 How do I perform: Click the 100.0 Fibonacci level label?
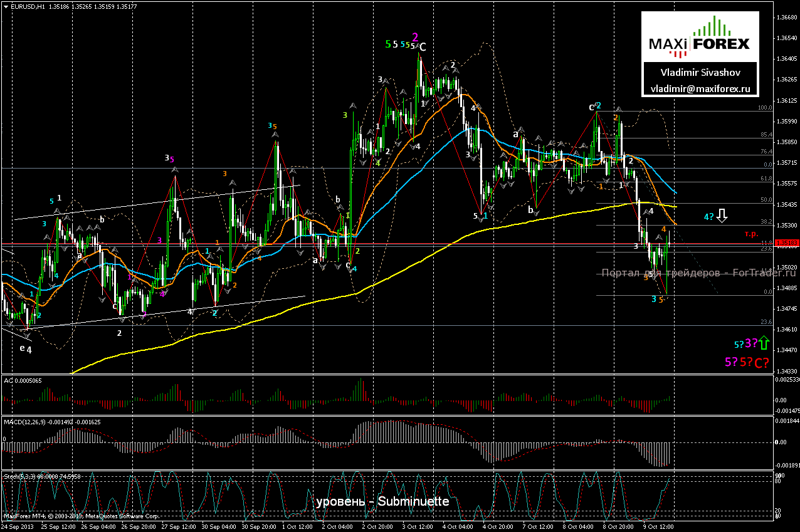(x=764, y=108)
